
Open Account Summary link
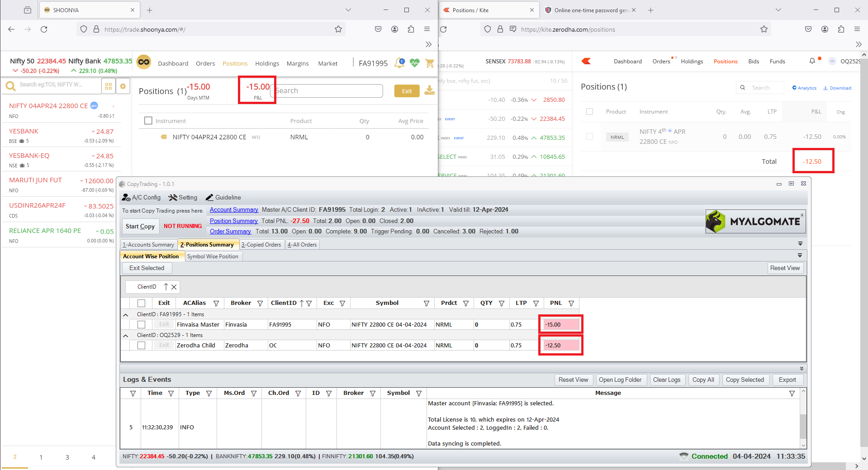tap(234, 210)
